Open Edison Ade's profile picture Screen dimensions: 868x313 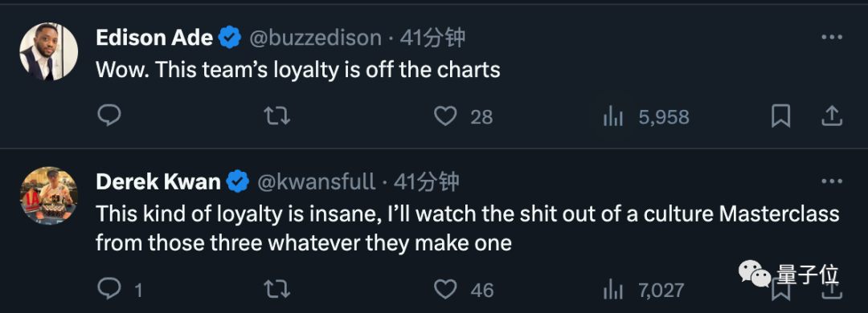pyautogui.click(x=49, y=52)
